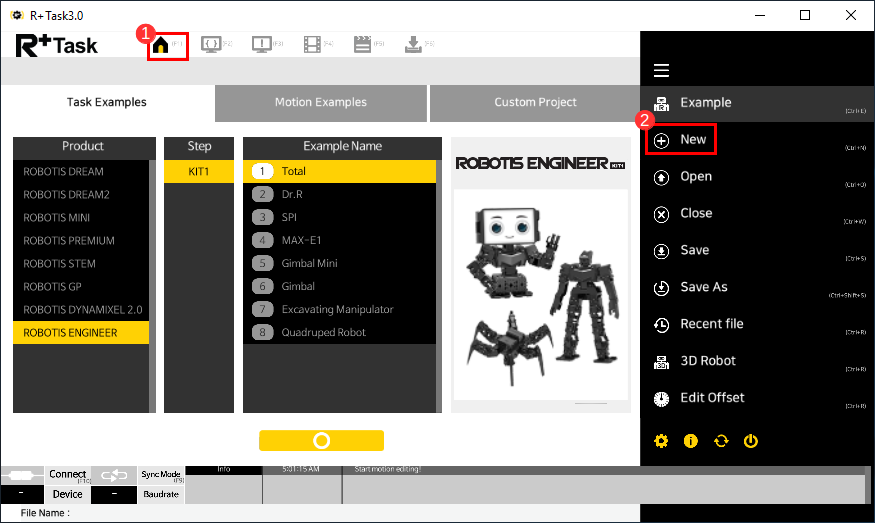Switch to the Motion Examples tab
This screenshot has height=523, width=875.
tap(321, 103)
